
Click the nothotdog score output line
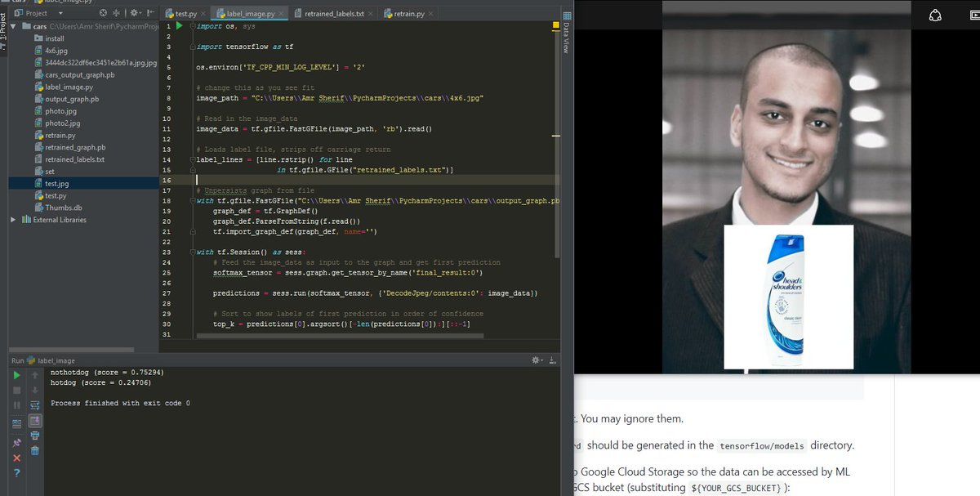(x=106, y=373)
